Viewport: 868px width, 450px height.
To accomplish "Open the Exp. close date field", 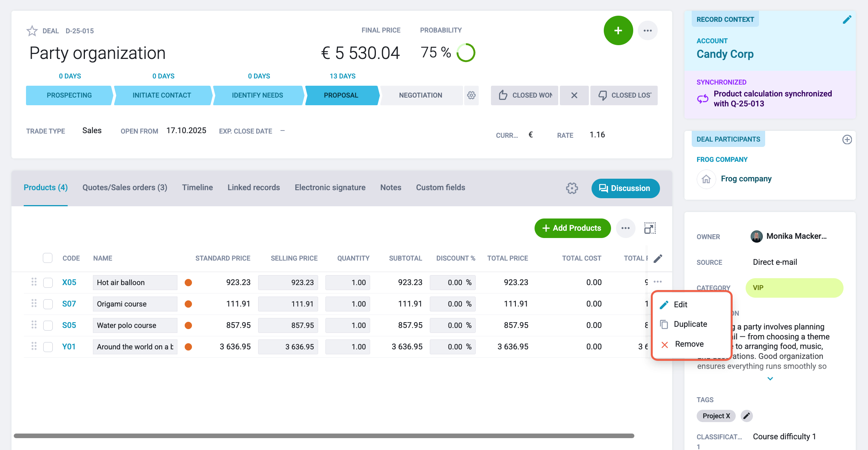I will pos(283,131).
